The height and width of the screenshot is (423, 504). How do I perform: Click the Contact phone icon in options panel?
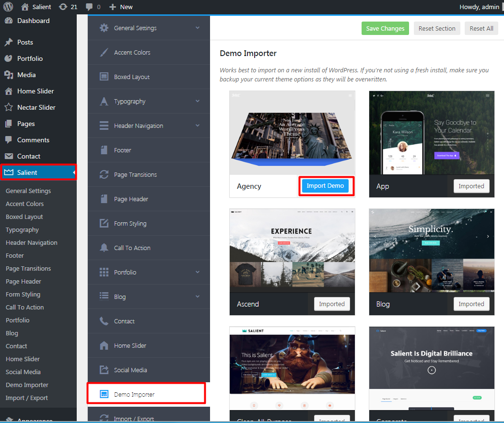[104, 321]
